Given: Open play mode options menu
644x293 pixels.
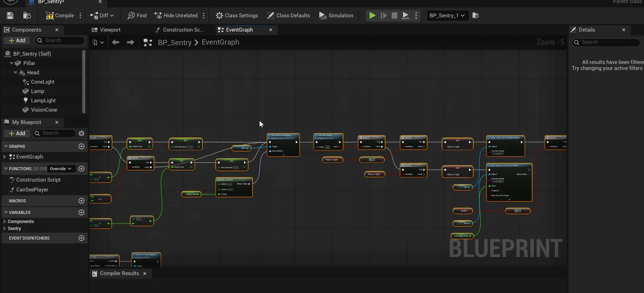Looking at the screenshot, I should tap(416, 16).
